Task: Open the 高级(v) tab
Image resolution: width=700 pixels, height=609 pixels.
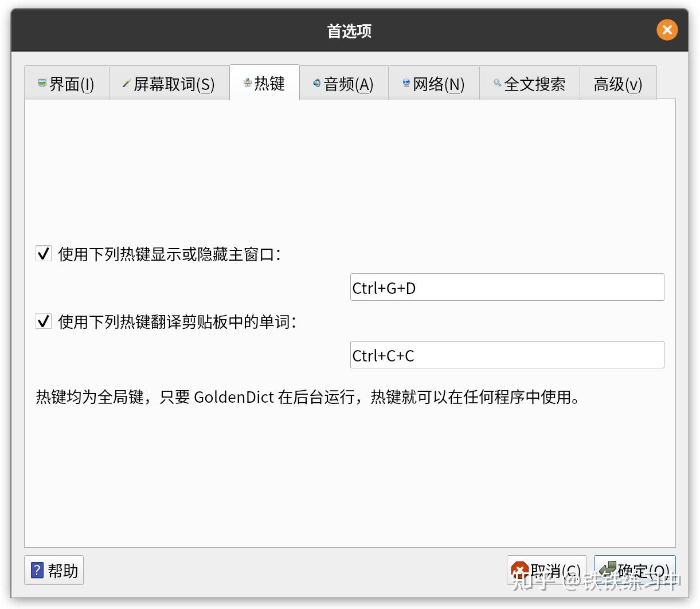Action: click(618, 84)
